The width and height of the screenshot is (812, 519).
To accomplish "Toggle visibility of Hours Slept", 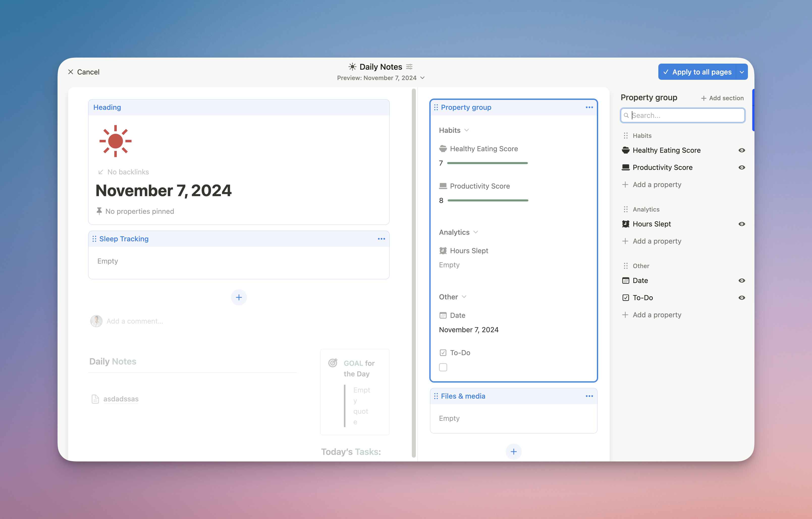I will tap(742, 224).
